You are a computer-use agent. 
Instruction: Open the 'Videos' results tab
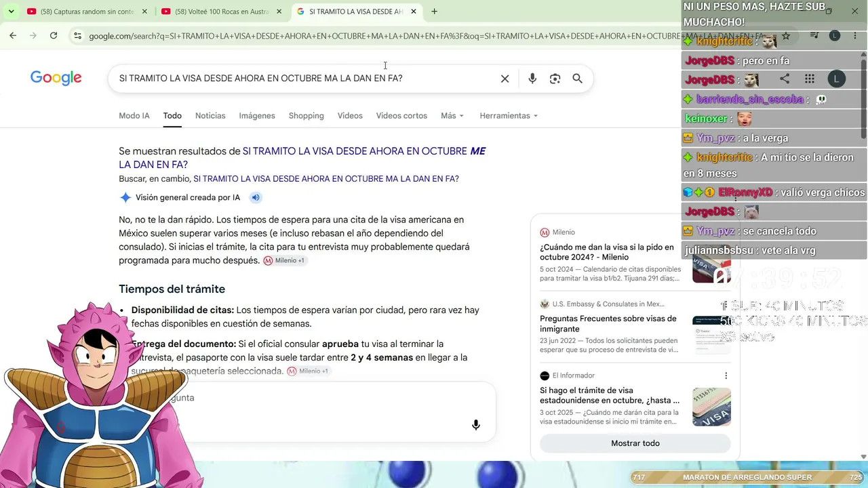pyautogui.click(x=350, y=116)
